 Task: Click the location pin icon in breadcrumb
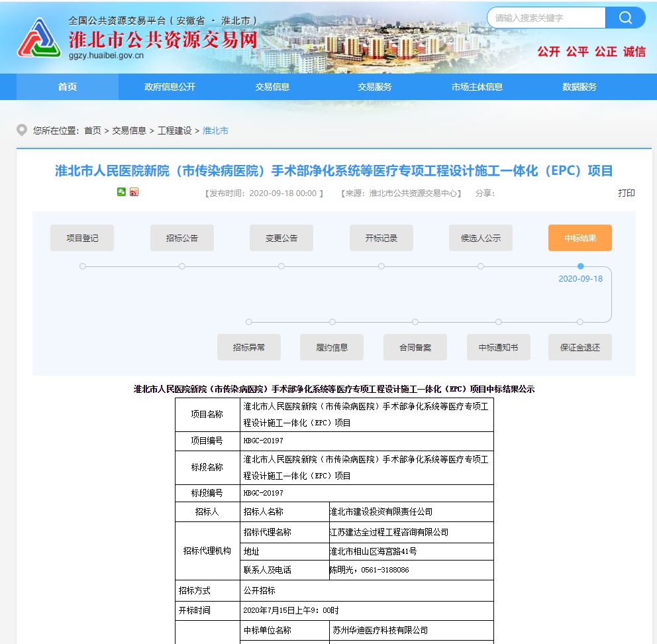point(22,131)
